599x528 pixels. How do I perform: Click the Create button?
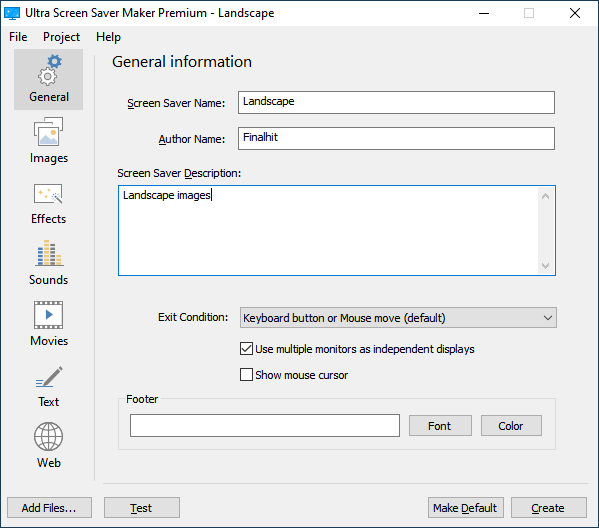click(549, 508)
